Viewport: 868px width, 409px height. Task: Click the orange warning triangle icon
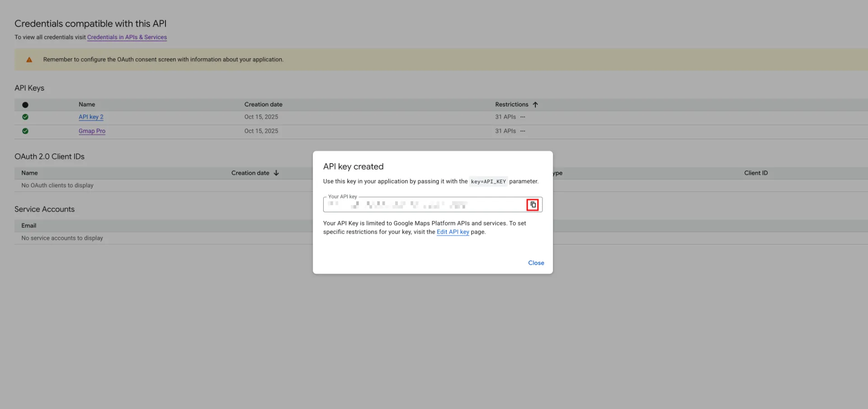click(x=29, y=60)
